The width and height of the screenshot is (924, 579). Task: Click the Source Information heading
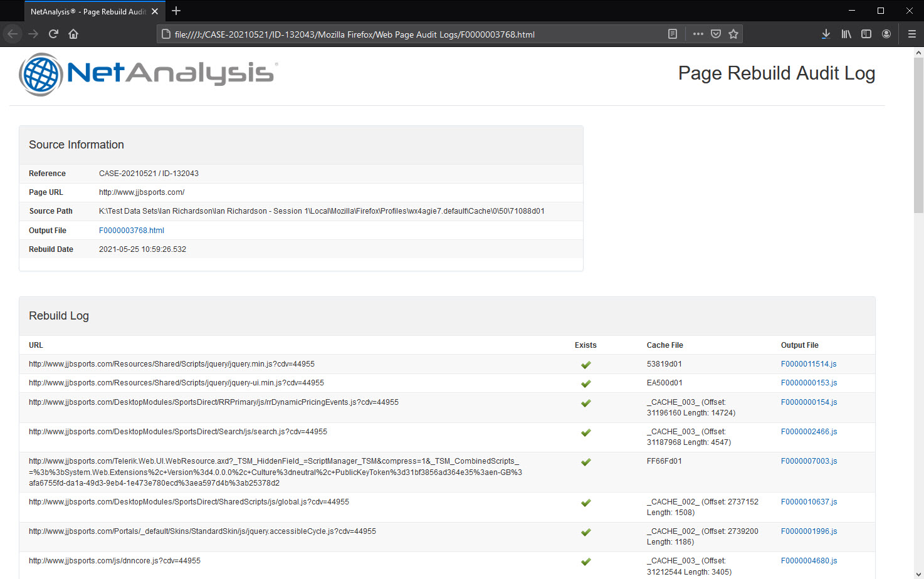(76, 145)
